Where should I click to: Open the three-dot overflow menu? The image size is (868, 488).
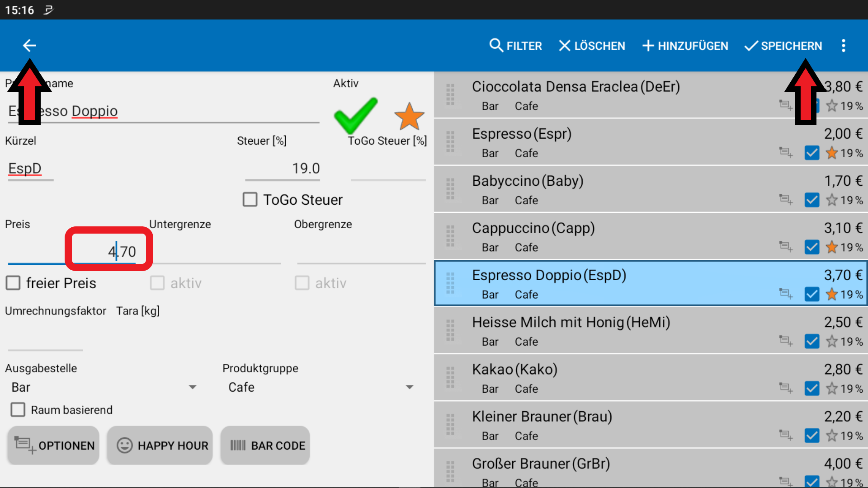point(843,46)
